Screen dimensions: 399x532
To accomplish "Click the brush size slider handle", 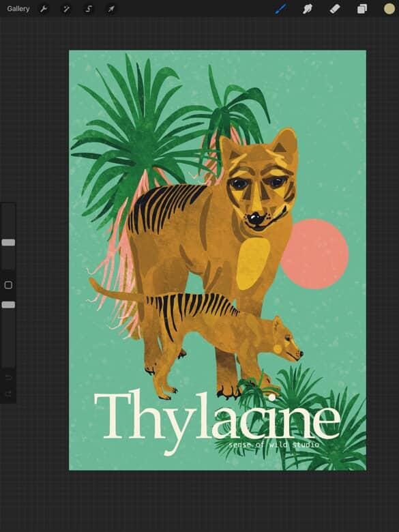I will (8, 242).
